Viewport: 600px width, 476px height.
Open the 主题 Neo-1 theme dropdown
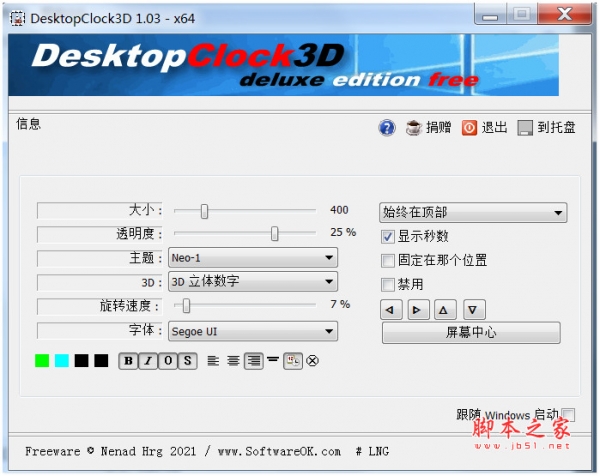coord(253,258)
